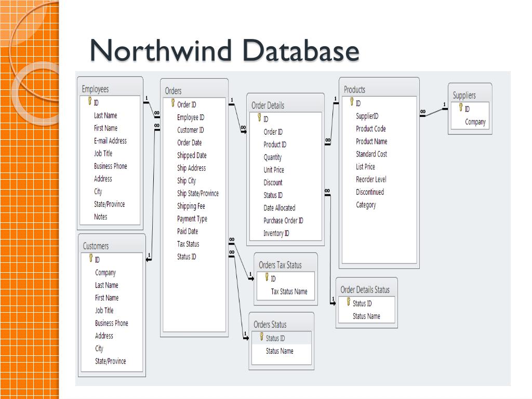Click SupplierID field in Products

pos(367,116)
